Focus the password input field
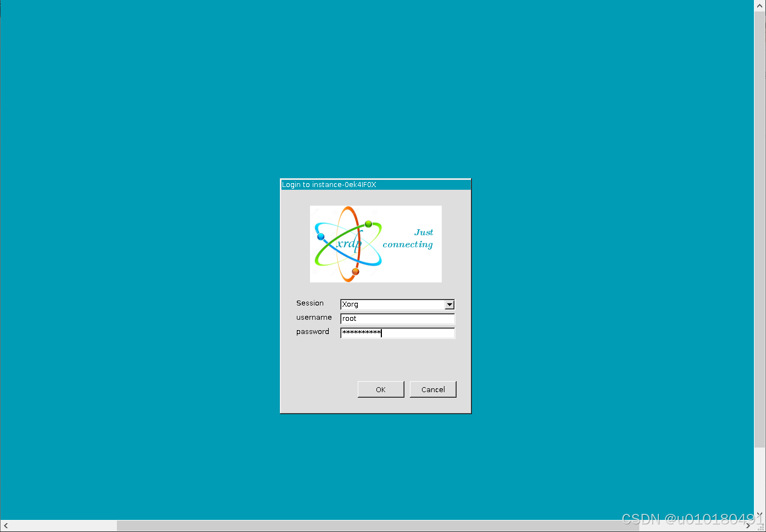Screen dimensions: 766x532 [x=397, y=333]
